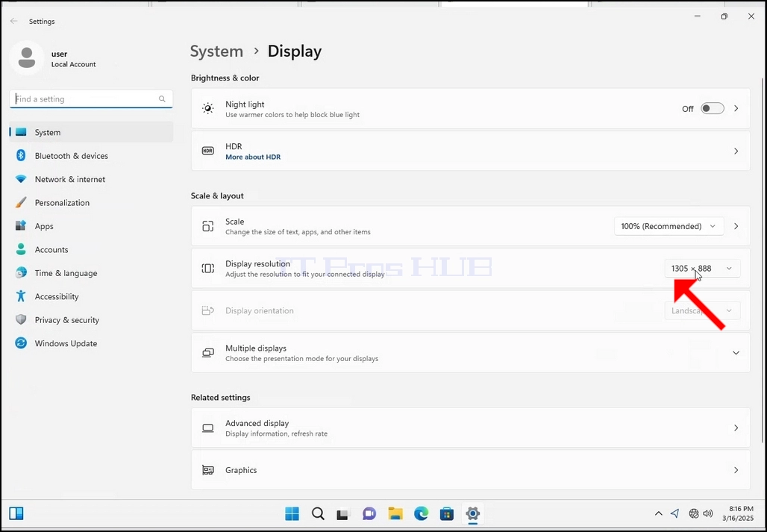Open Task View on taskbar
Viewport: 767px width, 532px height.
[x=343, y=514]
